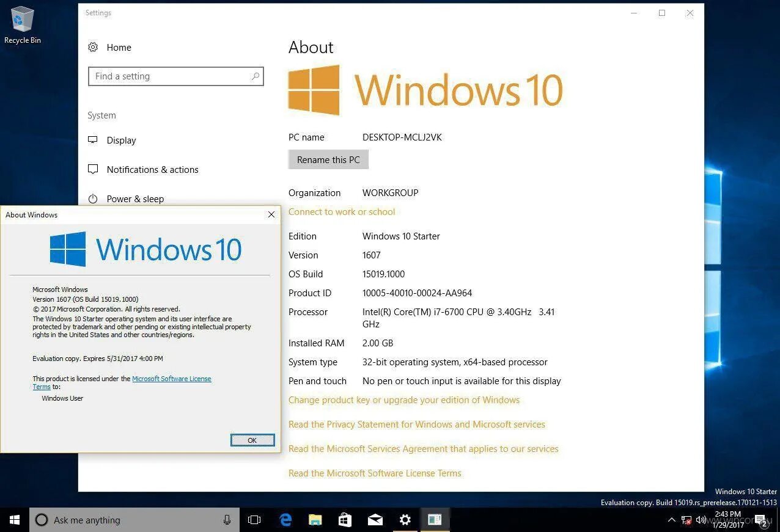The image size is (780, 532).
Task: Click the Cortana microphone icon
Action: pyautogui.click(x=227, y=520)
